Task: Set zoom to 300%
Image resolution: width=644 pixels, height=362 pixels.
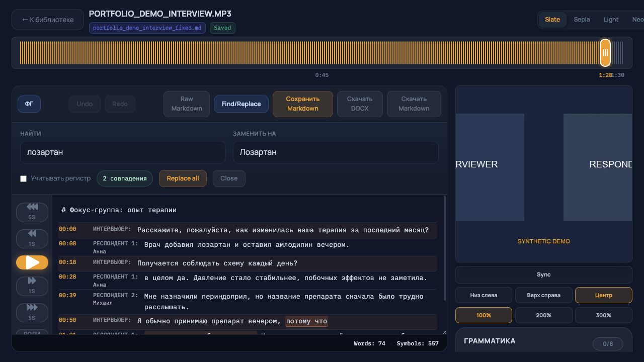Action: coord(603,315)
